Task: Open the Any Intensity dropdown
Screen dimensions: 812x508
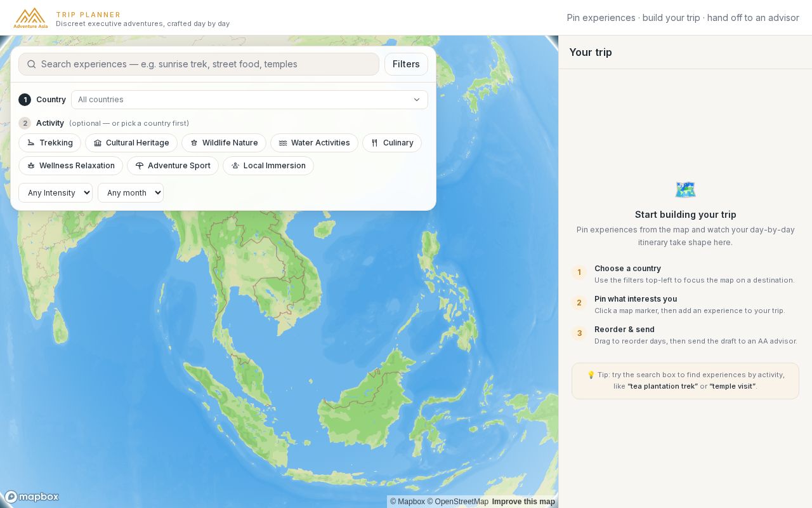Action: [x=55, y=193]
